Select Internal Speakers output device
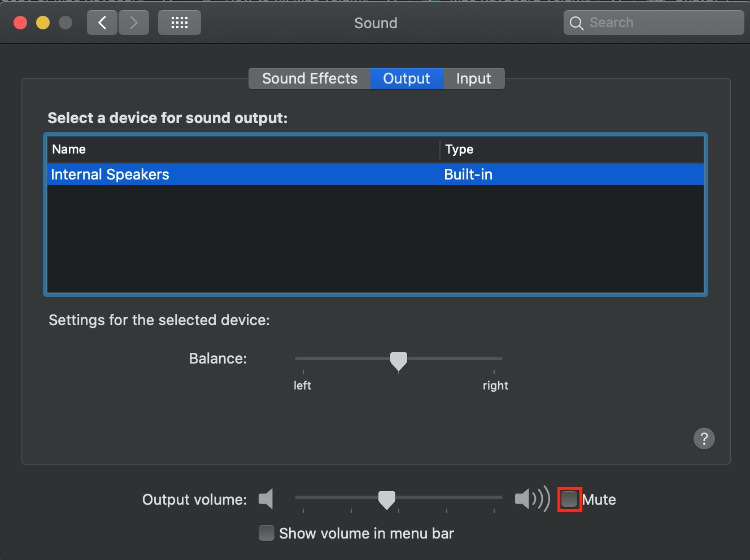The image size is (750, 560). pos(376,174)
